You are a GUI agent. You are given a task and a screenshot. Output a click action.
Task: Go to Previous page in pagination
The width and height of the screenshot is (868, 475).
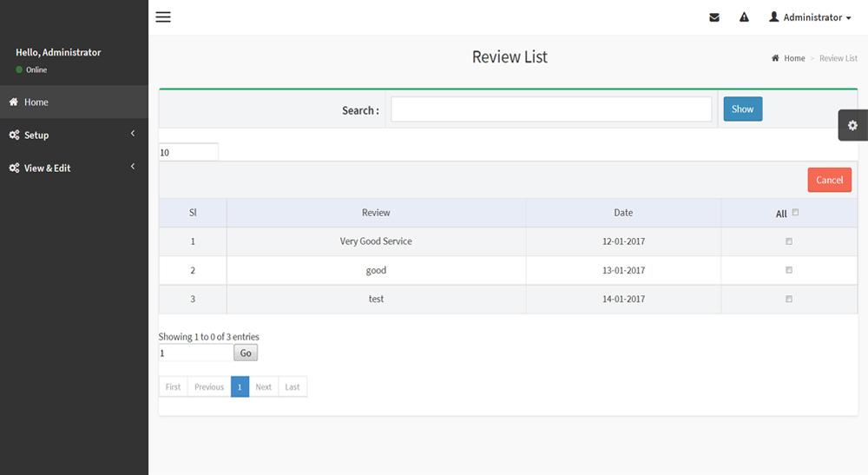[x=209, y=387]
